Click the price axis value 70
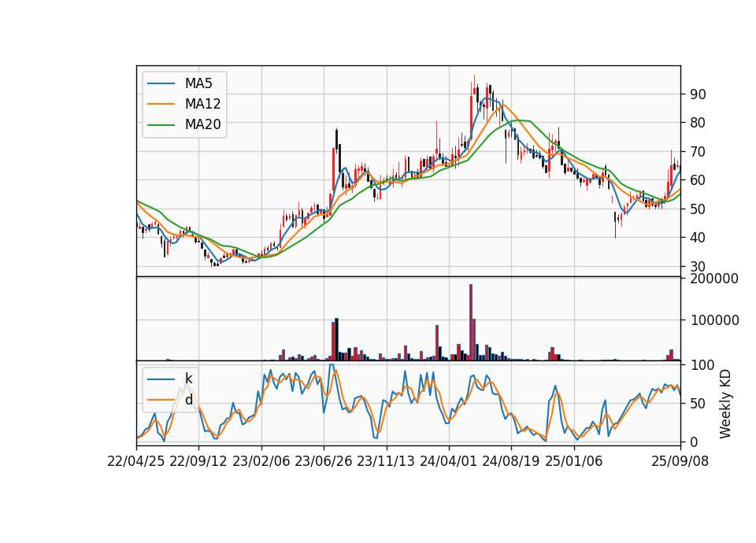Image resolution: width=756 pixels, height=543 pixels. point(699,152)
